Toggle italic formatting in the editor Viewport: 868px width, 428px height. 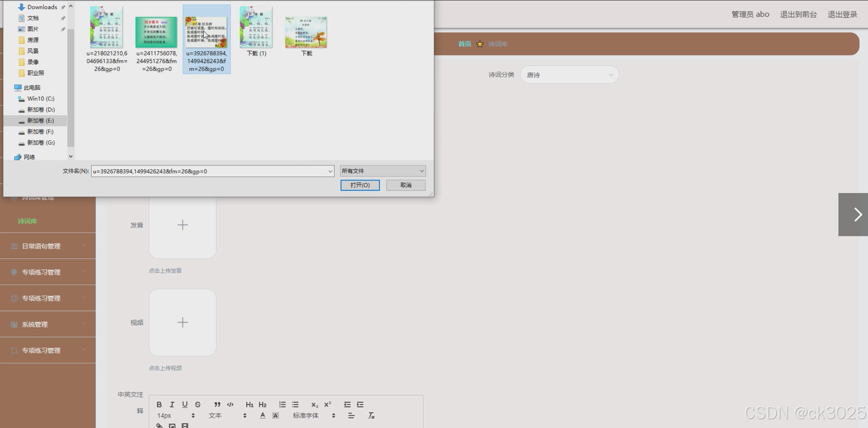click(172, 405)
